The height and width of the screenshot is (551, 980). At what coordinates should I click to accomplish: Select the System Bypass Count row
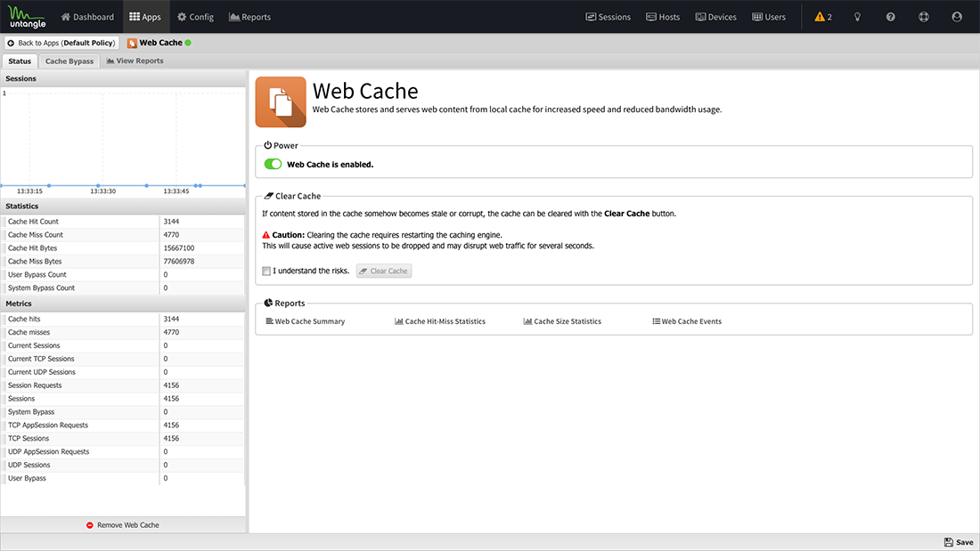point(123,288)
